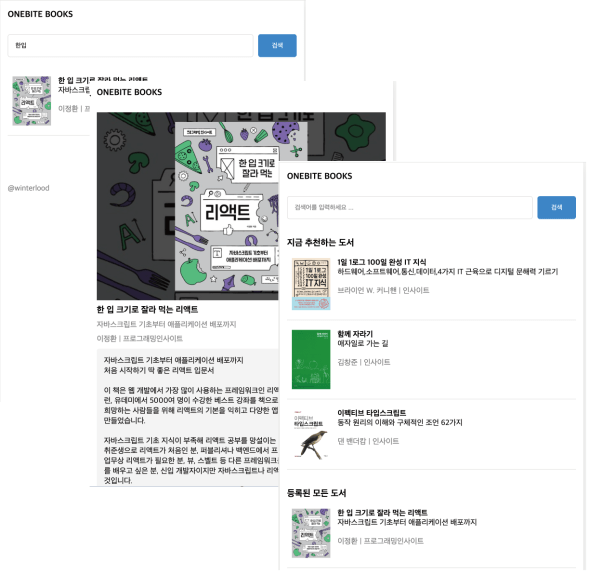
Task: Open the React book cover under 등록된 모든 도서
Action: point(311,533)
